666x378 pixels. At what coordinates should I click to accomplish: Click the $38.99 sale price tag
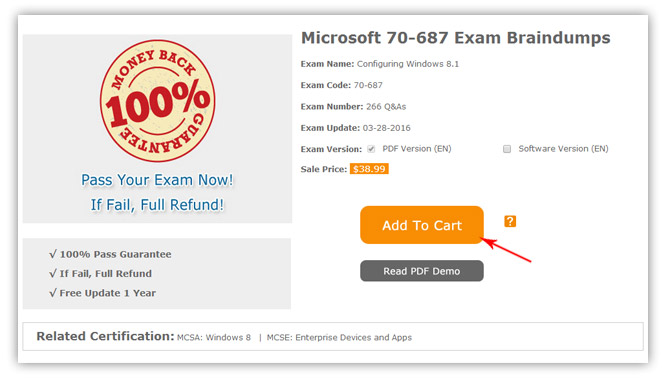click(x=369, y=169)
